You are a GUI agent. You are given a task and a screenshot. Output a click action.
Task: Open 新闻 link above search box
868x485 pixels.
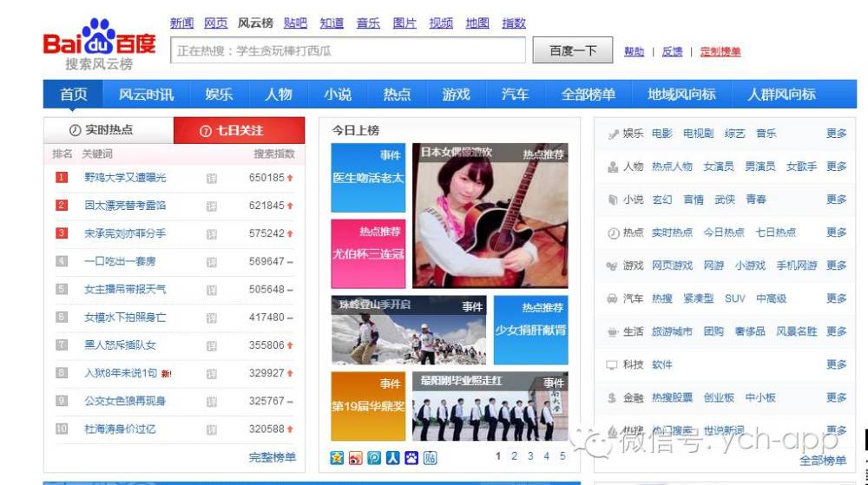click(181, 23)
